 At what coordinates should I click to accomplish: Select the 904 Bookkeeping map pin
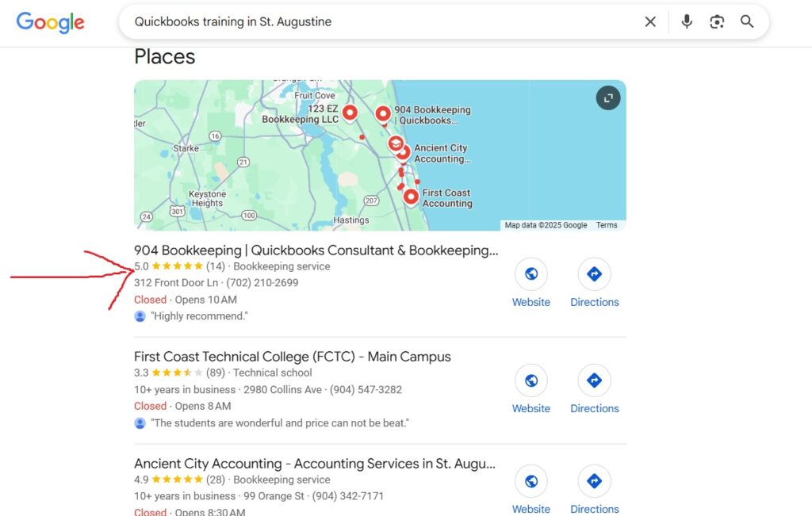coord(383,114)
